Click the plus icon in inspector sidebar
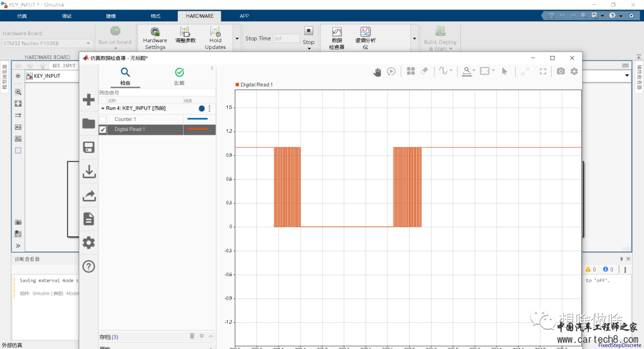644x349 pixels. (x=89, y=99)
